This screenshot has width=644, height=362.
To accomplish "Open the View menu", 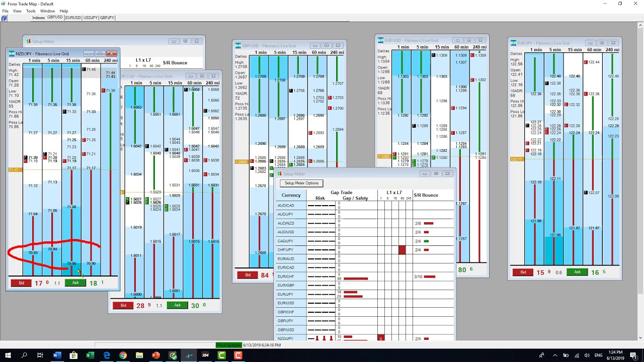I will (17, 11).
